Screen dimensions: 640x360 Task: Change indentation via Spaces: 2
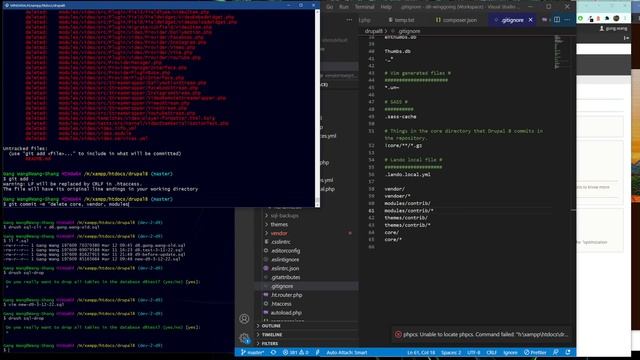tap(451, 352)
